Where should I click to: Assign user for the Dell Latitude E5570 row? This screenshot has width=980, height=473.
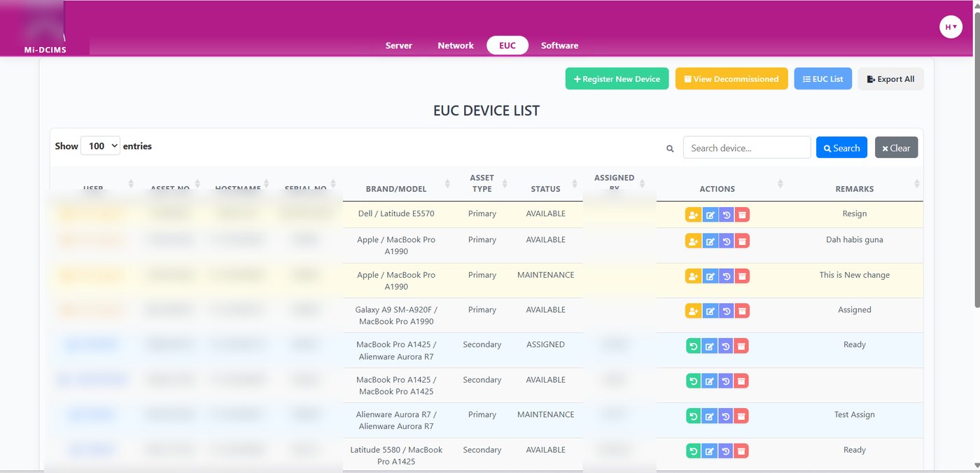point(693,215)
